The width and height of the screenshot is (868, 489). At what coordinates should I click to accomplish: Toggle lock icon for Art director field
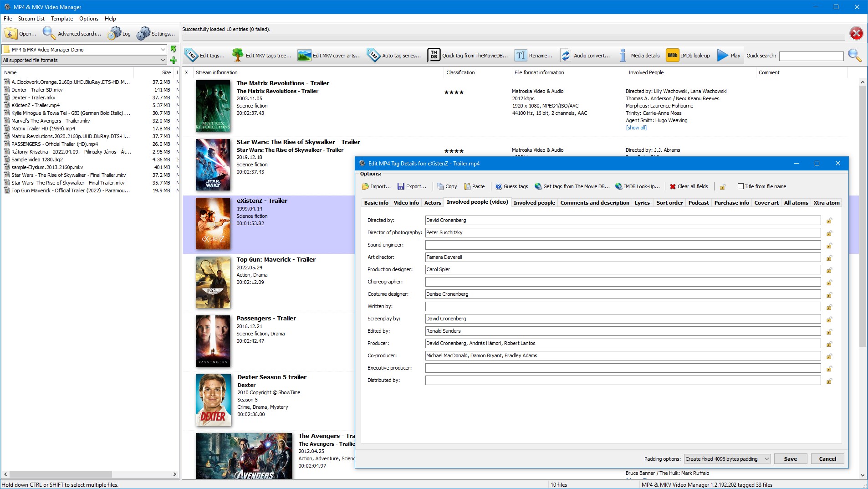(829, 257)
